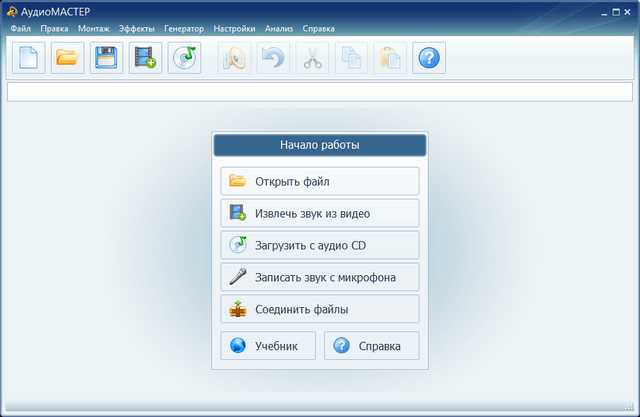Click the blue Help question mark toolbar icon
This screenshot has width=640, height=417.
[x=429, y=58]
